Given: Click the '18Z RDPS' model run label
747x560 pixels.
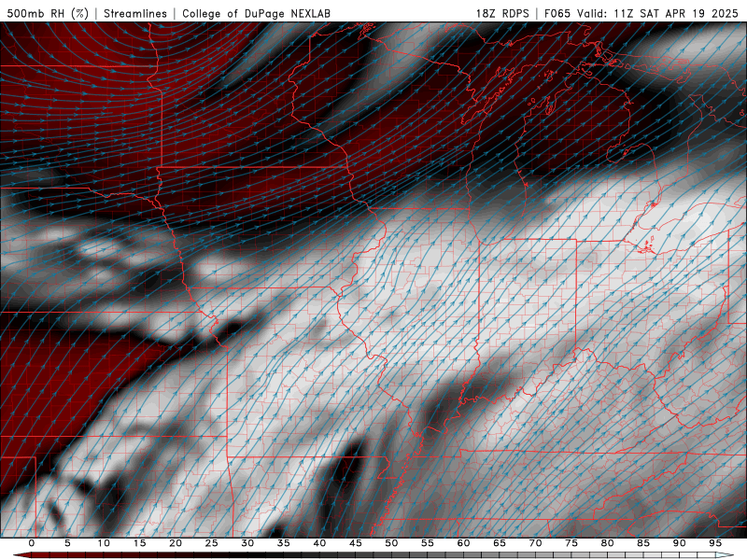Looking at the screenshot, I should (x=502, y=13).
